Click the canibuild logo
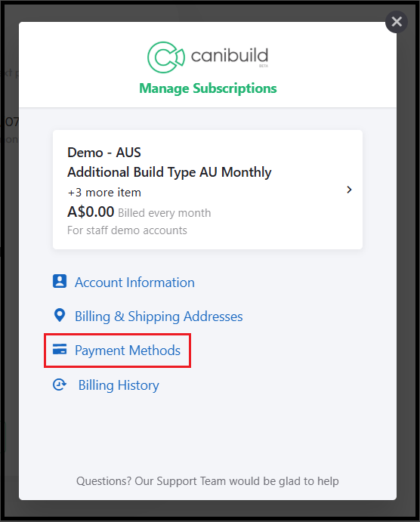The width and height of the screenshot is (420, 522). click(x=208, y=57)
